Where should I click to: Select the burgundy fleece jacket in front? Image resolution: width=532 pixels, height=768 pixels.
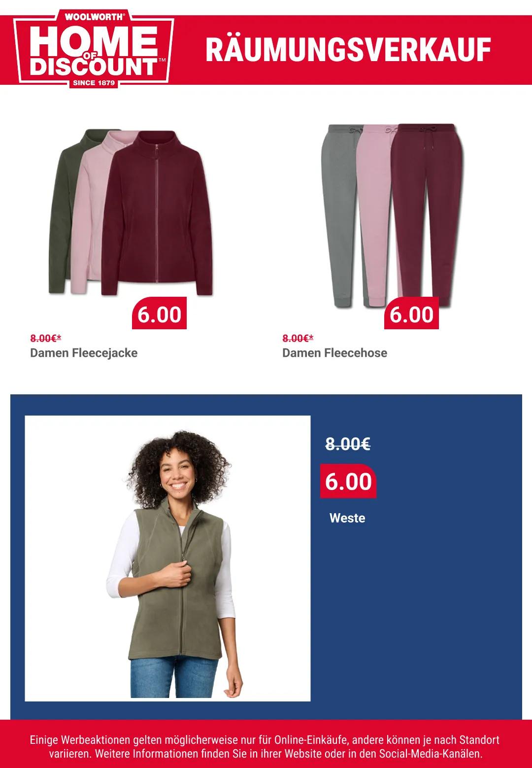tap(157, 213)
